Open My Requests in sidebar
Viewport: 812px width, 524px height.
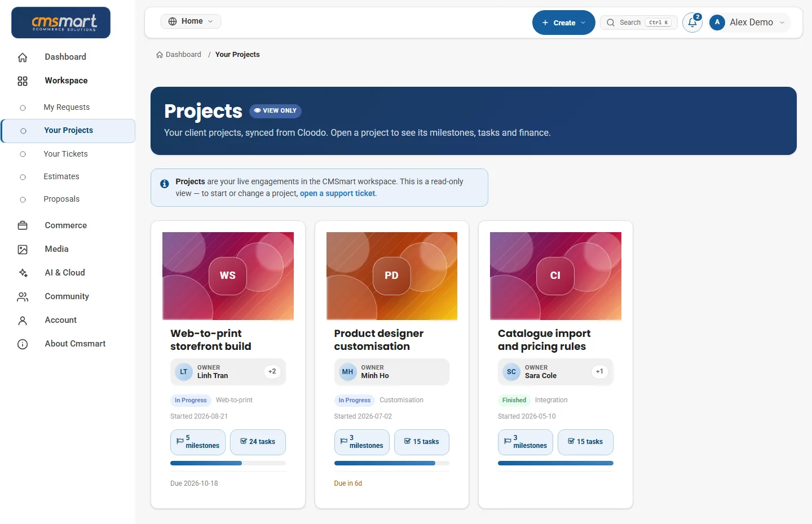tap(68, 107)
